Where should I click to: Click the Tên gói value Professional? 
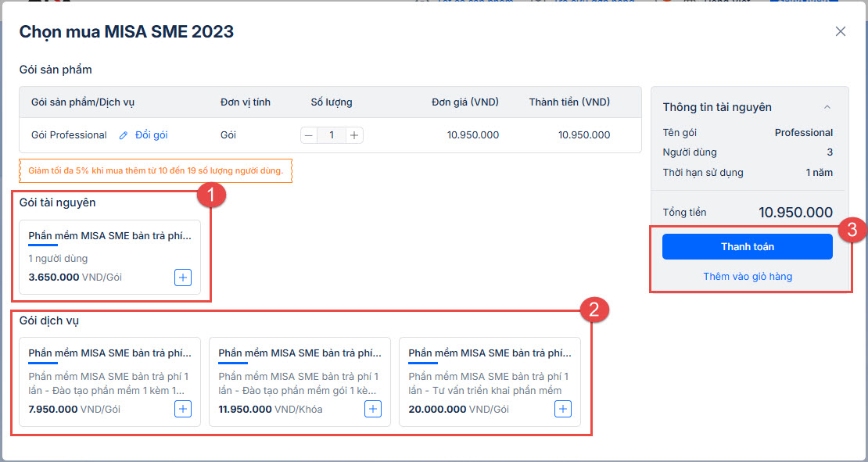click(804, 133)
